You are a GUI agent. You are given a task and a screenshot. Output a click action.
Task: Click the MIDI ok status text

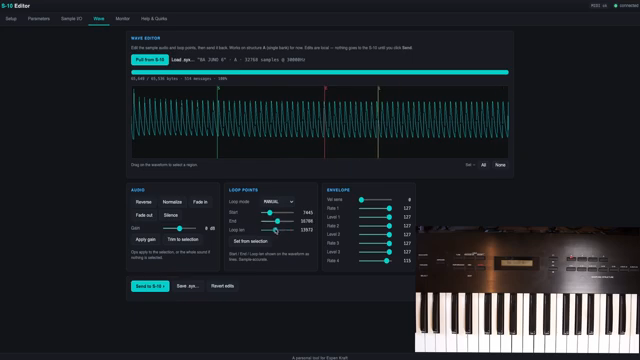click(x=599, y=6)
